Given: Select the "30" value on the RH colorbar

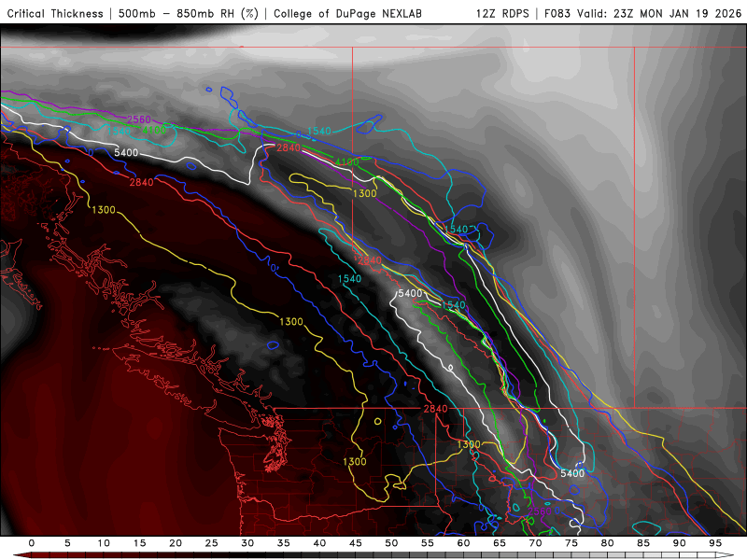Looking at the screenshot, I should (247, 543).
